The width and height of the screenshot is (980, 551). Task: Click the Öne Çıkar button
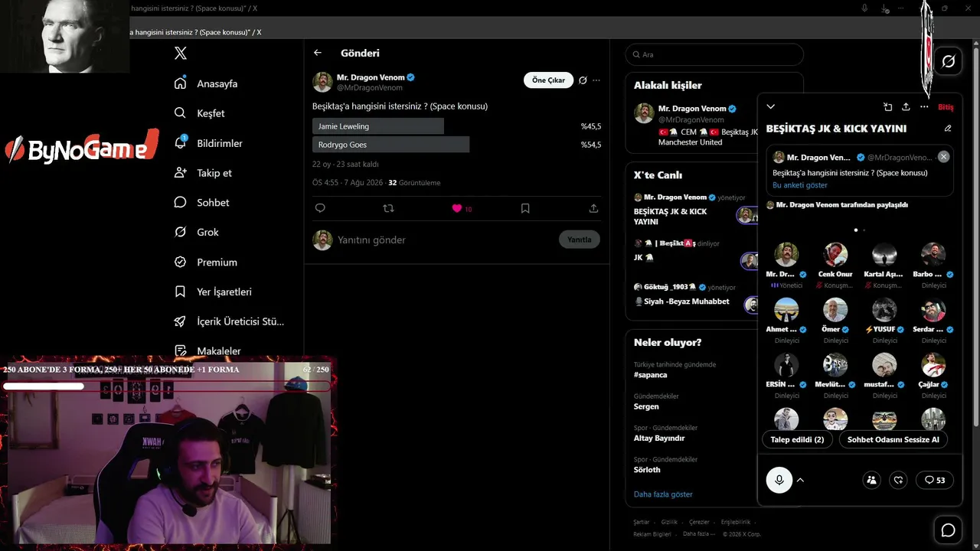(x=548, y=80)
